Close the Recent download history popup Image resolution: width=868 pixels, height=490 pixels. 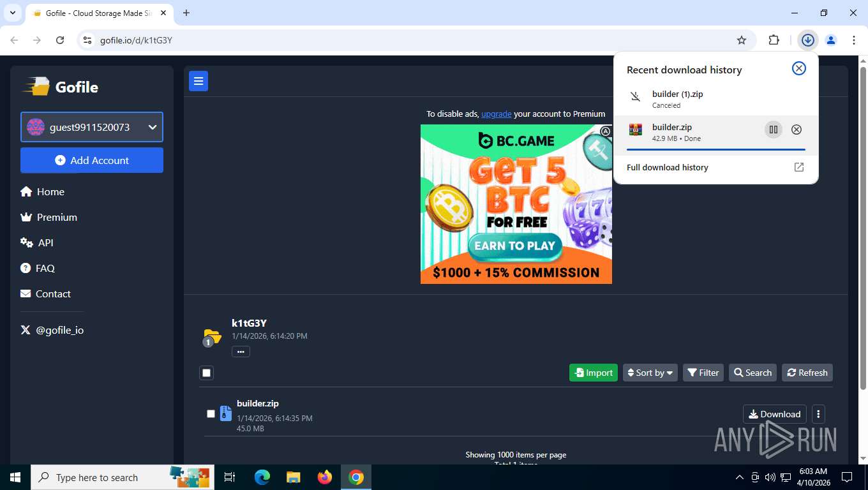coord(798,68)
